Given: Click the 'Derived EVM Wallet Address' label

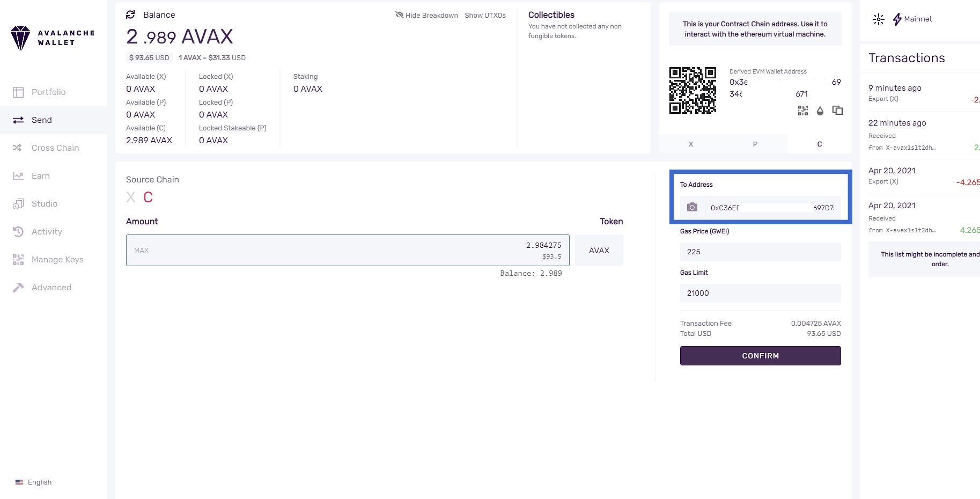Looking at the screenshot, I should (768, 71).
